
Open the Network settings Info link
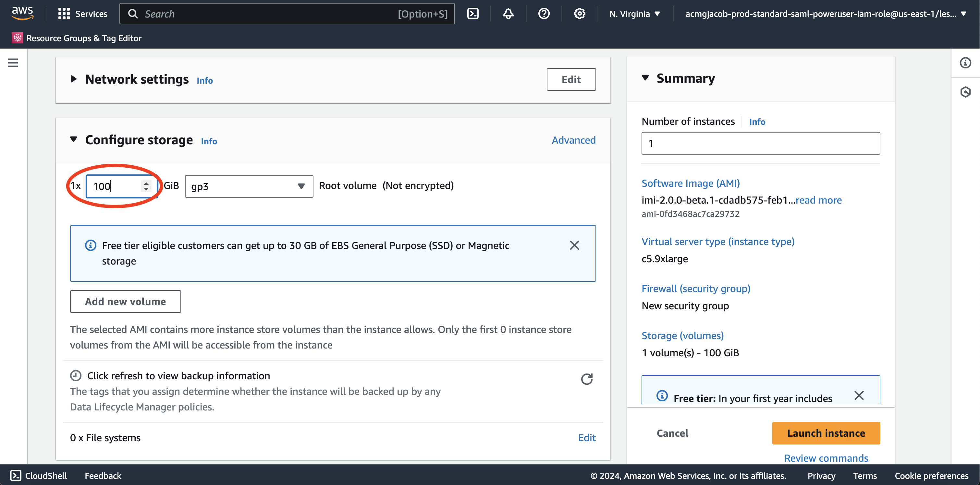pyautogui.click(x=205, y=81)
